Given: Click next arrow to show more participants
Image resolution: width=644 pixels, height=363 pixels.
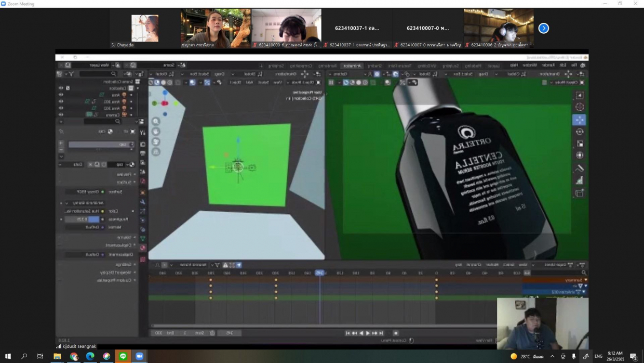Looking at the screenshot, I should 543,28.
